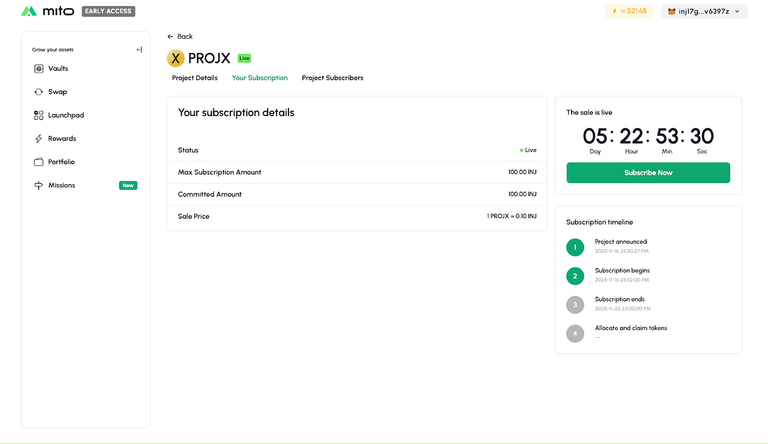Select timeline step 3 Subscription ends
Viewport: 768px width, 444px height.
pyautogui.click(x=575, y=304)
